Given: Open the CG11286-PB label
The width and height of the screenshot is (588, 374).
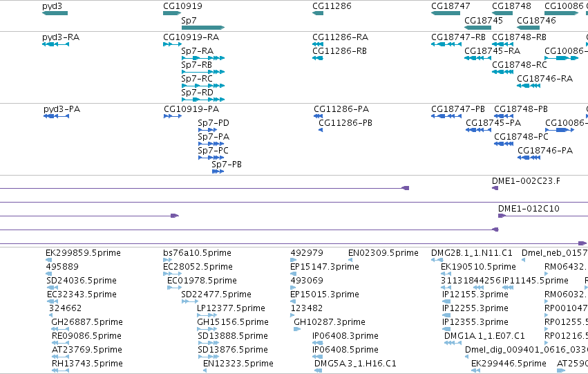Looking at the screenshot, I should point(345,123).
